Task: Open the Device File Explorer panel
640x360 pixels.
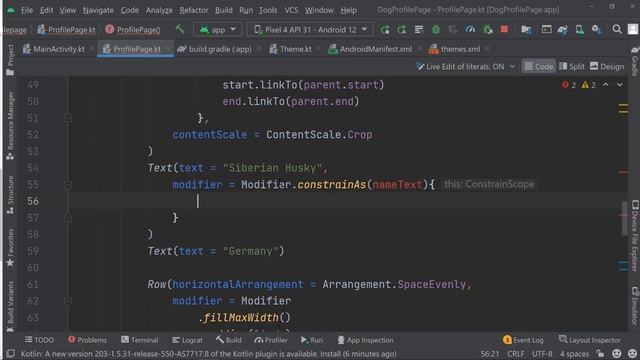Action: pos(635,236)
